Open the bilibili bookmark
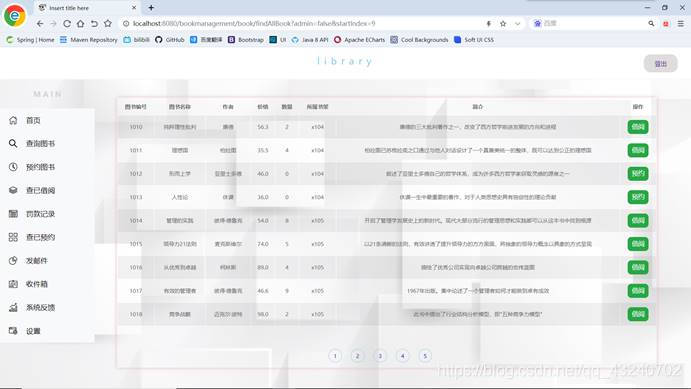691x389 pixels. 137,40
